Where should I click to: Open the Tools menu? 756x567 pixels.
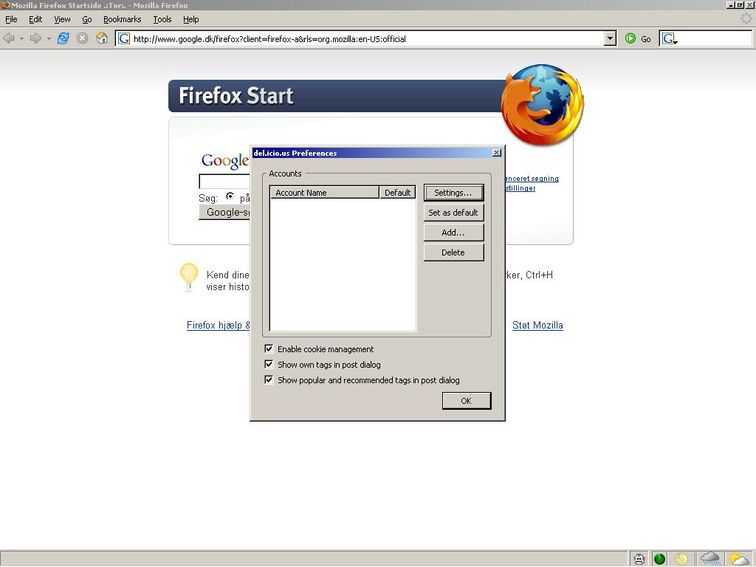tap(162, 19)
